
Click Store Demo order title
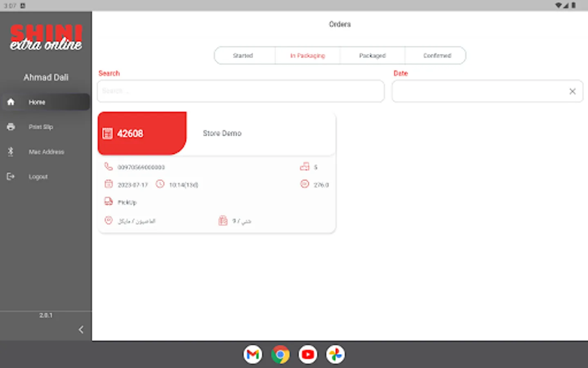point(222,133)
